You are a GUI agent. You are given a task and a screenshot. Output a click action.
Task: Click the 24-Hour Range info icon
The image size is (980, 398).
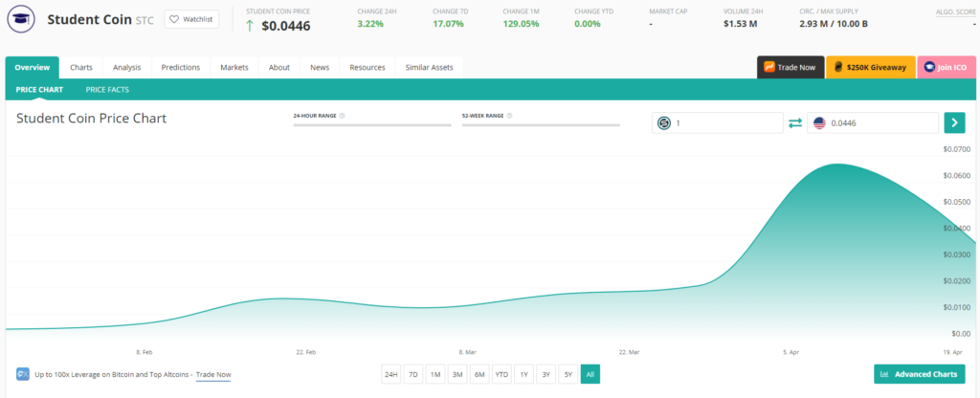342,116
